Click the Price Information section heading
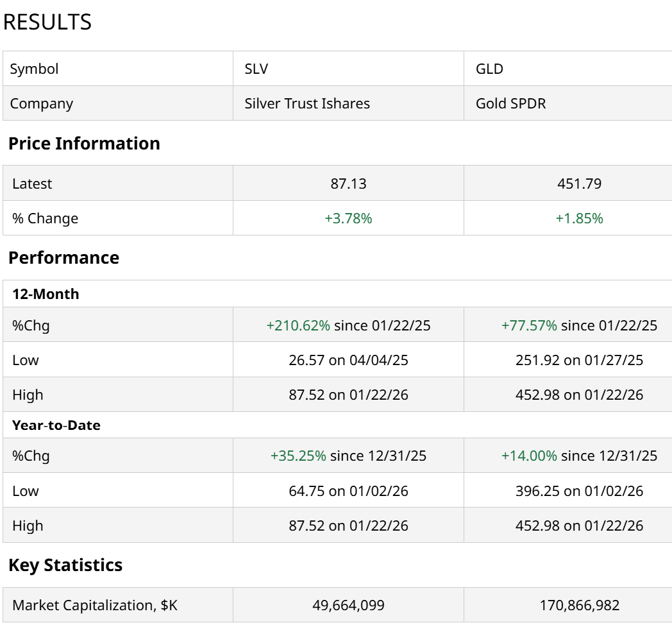This screenshot has height=641, width=672. (84, 143)
